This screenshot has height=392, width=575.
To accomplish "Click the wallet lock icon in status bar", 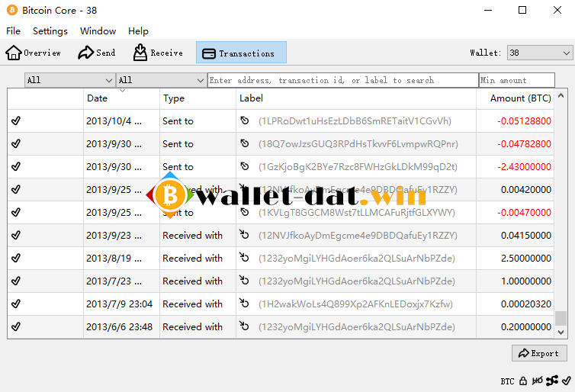I will pyautogui.click(x=523, y=381).
